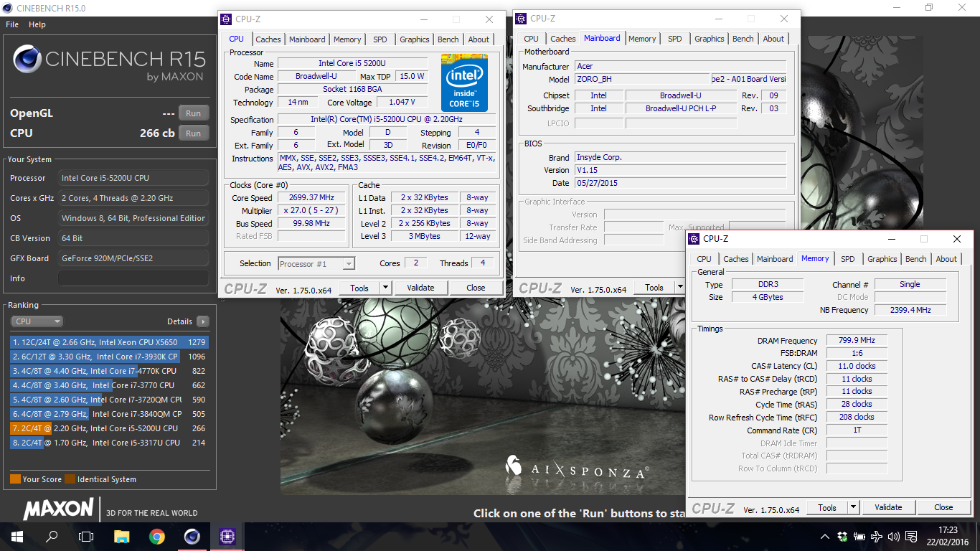Viewport: 980px width, 551px height.
Task: Click Validate in Memory window
Action: (888, 507)
